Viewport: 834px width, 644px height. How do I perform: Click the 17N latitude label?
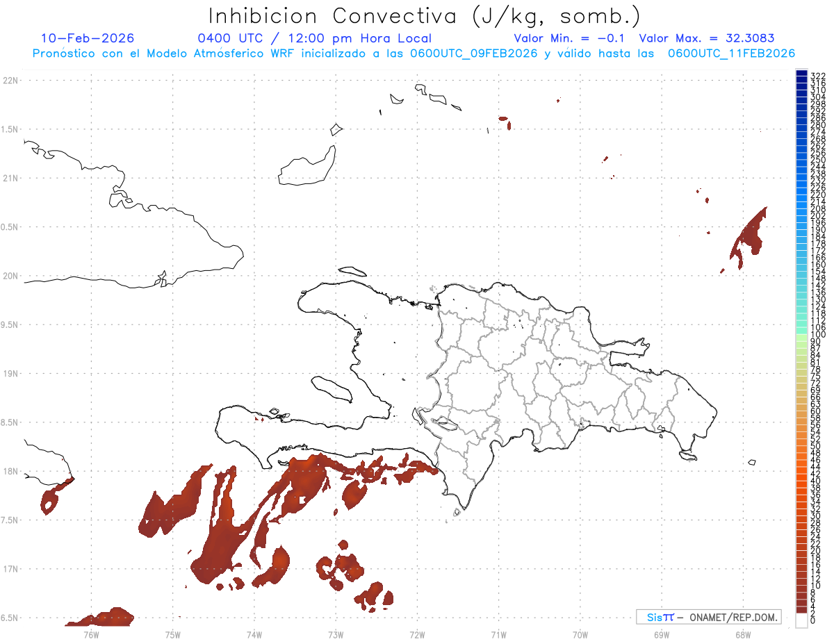[10, 569]
